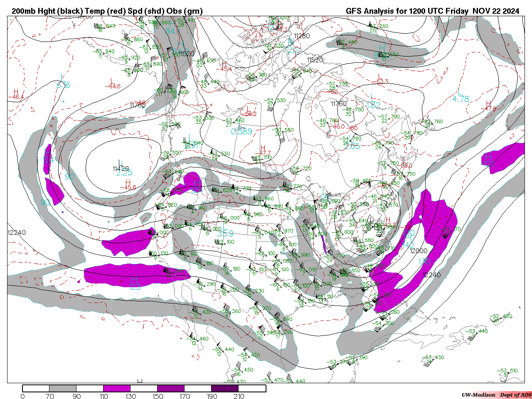Click the red "-47.9" temperature label
The height and width of the screenshot is (399, 532).
488,109
